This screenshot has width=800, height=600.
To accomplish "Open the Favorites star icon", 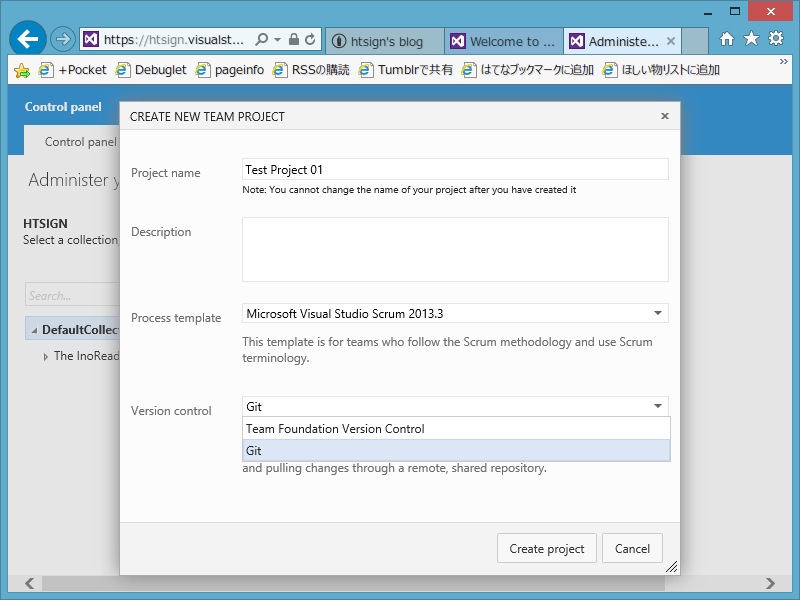I will pyautogui.click(x=752, y=38).
